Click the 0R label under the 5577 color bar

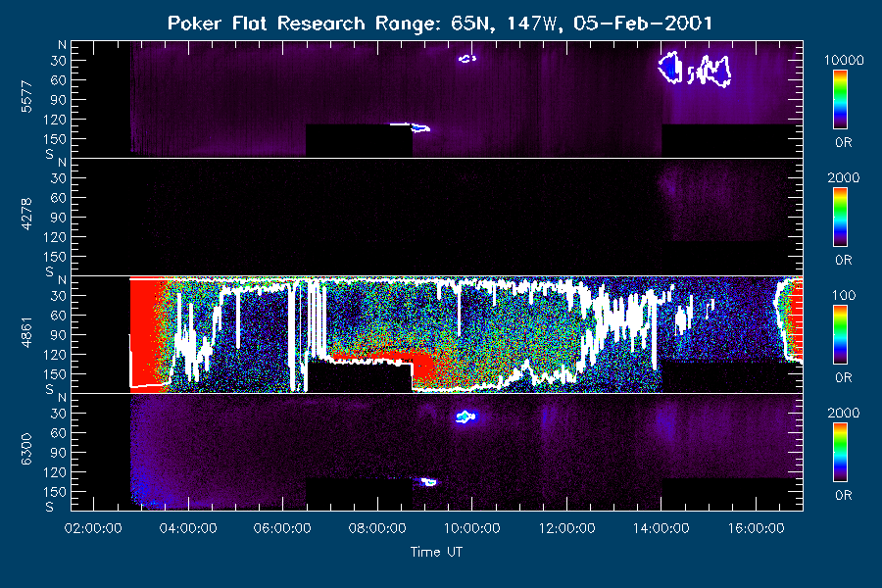(x=844, y=142)
